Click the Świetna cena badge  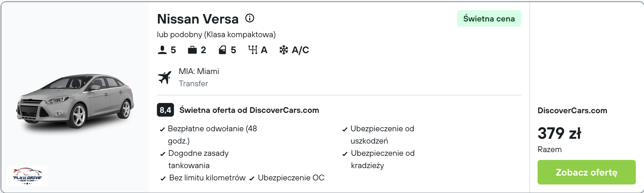(489, 18)
